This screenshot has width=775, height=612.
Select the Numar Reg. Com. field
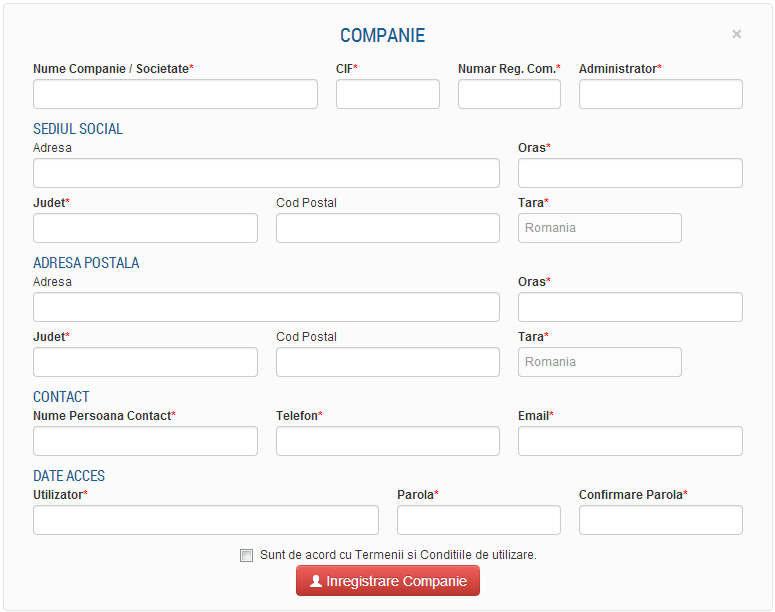click(509, 94)
